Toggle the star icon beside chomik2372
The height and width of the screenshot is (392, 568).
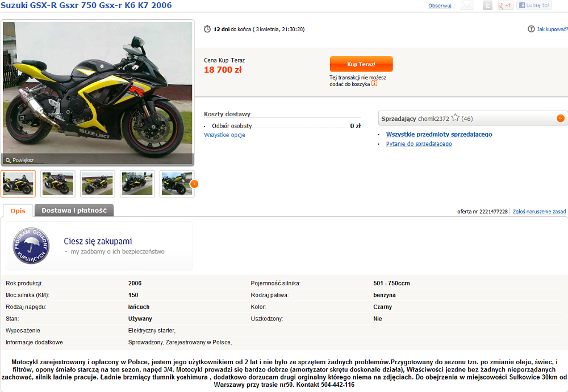[x=456, y=117]
